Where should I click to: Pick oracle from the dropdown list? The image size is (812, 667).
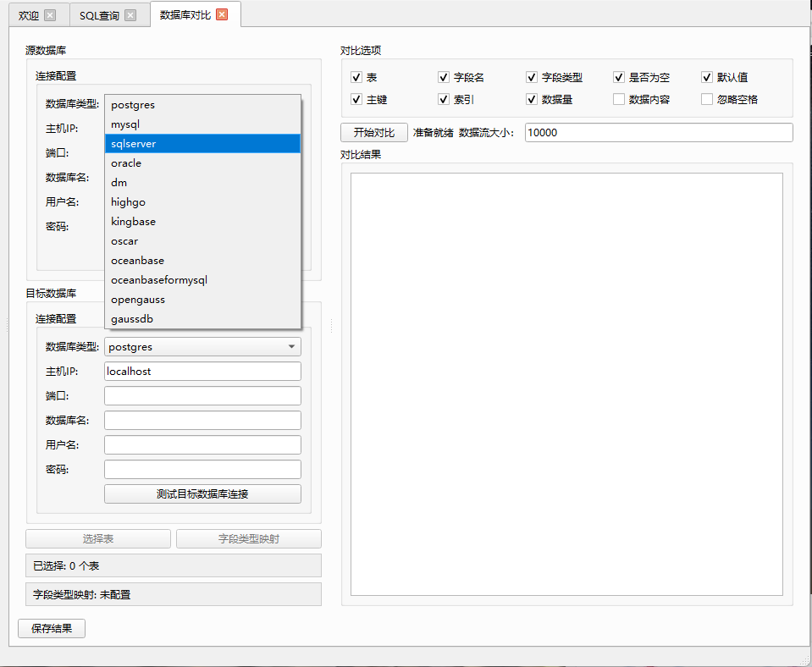(x=202, y=163)
